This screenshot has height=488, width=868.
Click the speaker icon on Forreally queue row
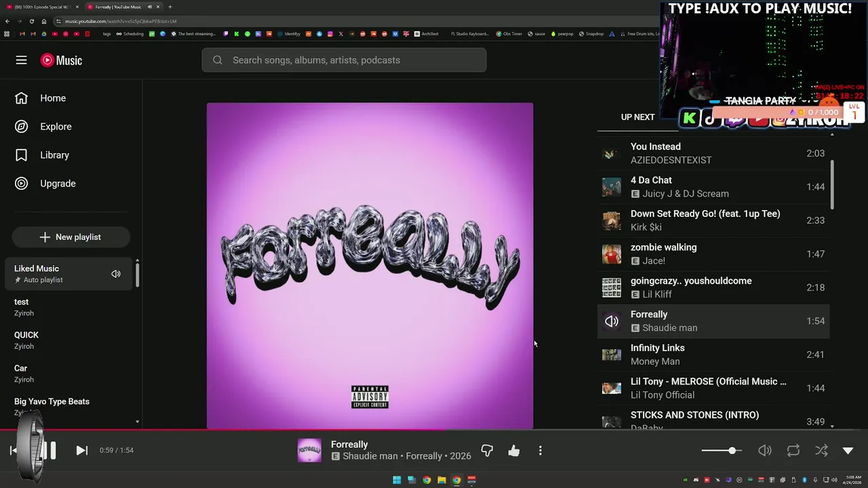point(612,321)
